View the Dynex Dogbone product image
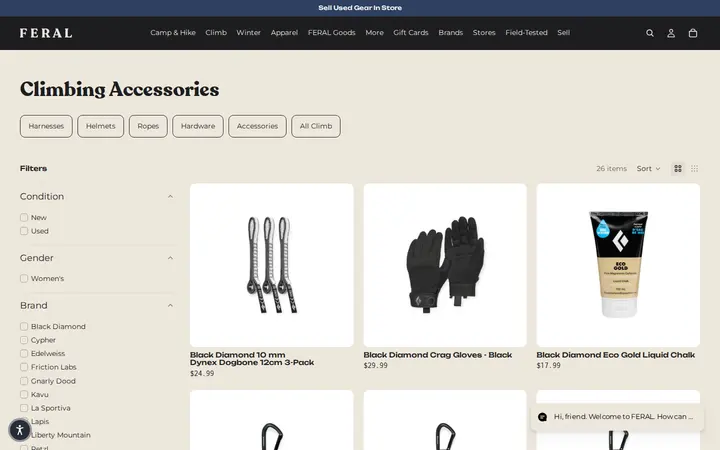 pyautogui.click(x=272, y=265)
